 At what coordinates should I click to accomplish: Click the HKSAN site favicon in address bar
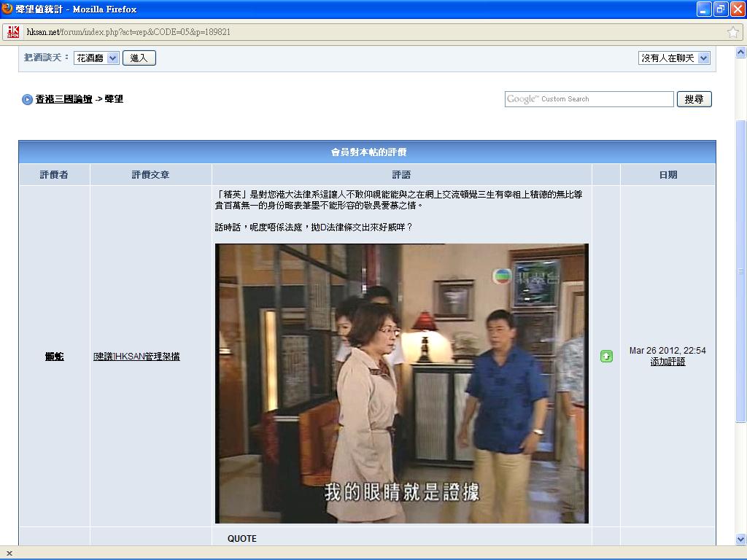click(13, 32)
